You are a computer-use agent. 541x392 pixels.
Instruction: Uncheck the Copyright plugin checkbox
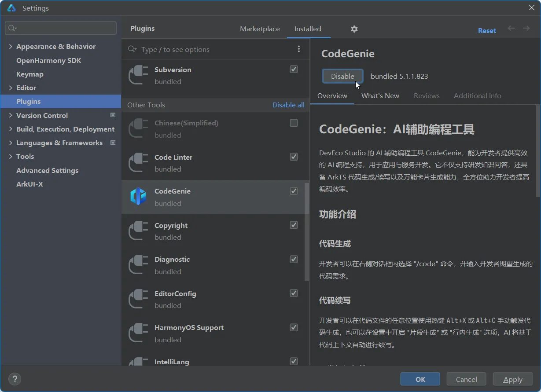(294, 225)
